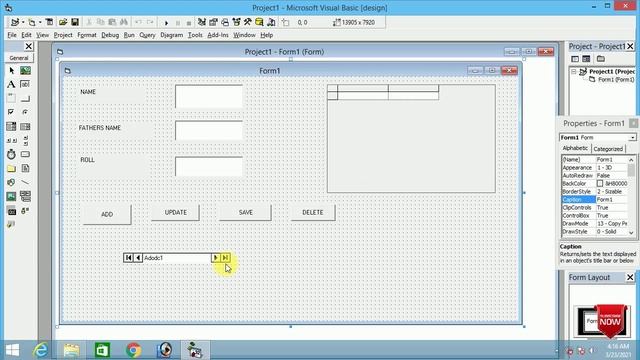Click the text box beside ROLL
Viewport: 640px width, 360px height.
209,167
